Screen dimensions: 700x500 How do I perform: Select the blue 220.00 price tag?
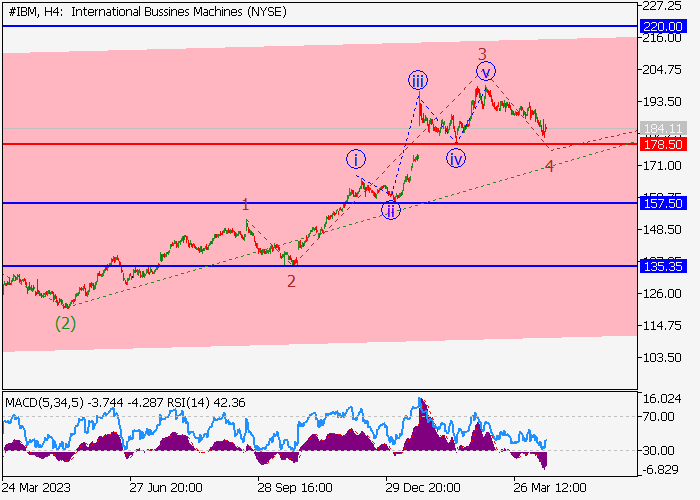click(663, 26)
